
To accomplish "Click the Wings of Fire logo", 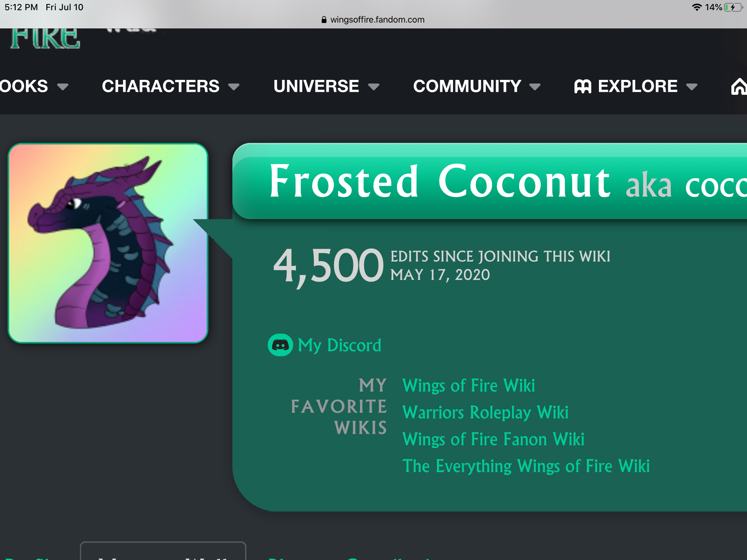I will (x=45, y=38).
